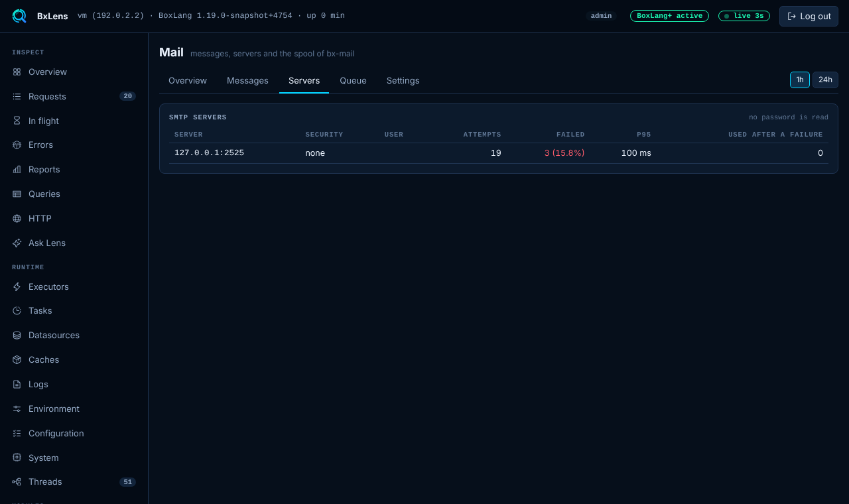
Task: Click the Reports bar chart icon
Action: [17, 169]
